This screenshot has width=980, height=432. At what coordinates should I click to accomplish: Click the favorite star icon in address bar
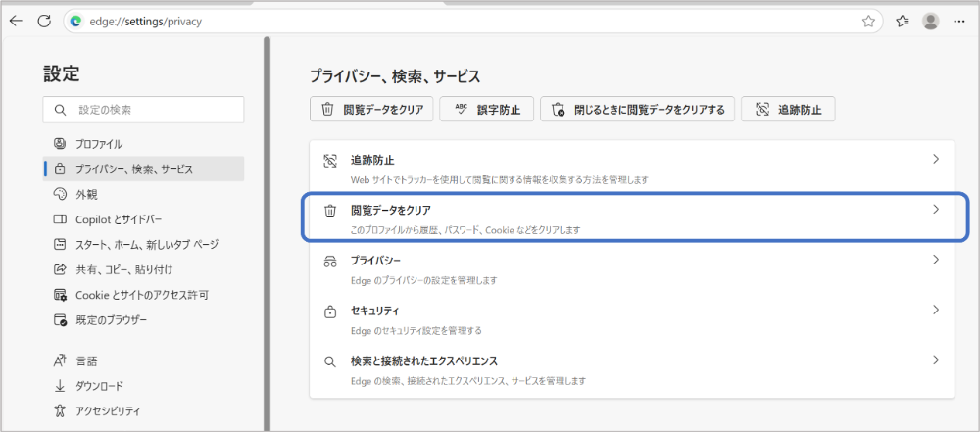tap(868, 22)
